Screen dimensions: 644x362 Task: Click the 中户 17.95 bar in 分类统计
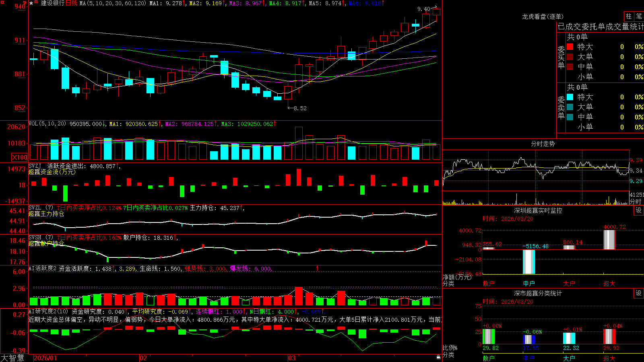(x=529, y=339)
